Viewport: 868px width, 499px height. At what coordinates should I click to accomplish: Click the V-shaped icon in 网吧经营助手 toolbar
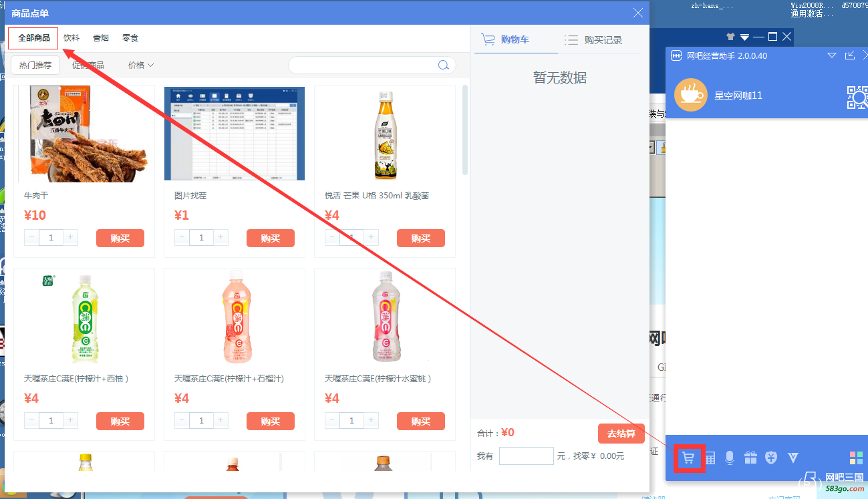[x=793, y=458]
